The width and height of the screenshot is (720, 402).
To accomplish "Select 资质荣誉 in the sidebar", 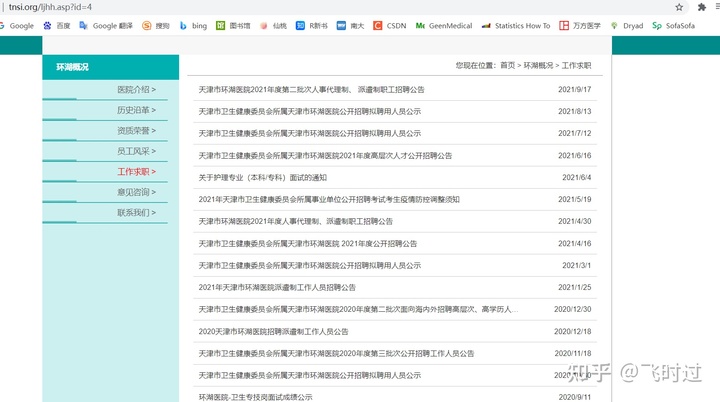I will [x=136, y=130].
